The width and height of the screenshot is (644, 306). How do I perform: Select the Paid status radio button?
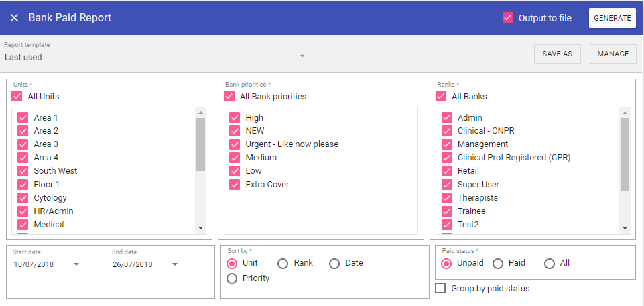(x=498, y=264)
